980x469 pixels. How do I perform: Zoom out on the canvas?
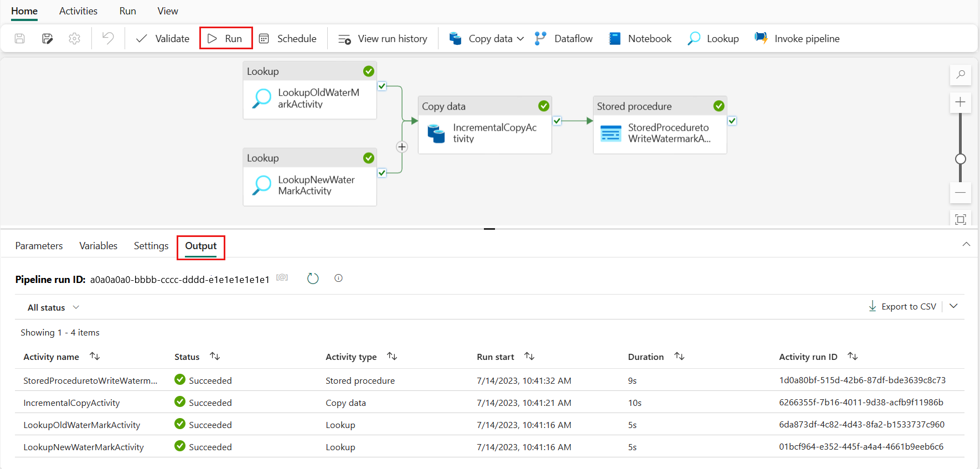(x=961, y=193)
